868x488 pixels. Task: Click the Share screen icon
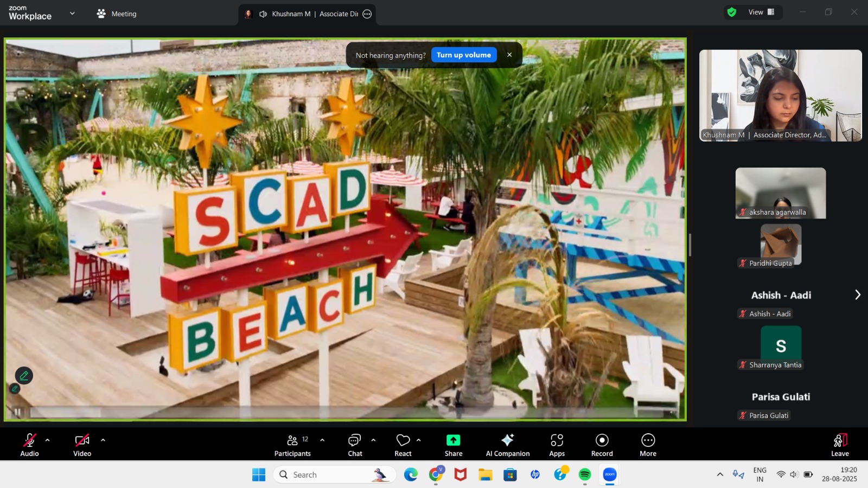tap(453, 445)
